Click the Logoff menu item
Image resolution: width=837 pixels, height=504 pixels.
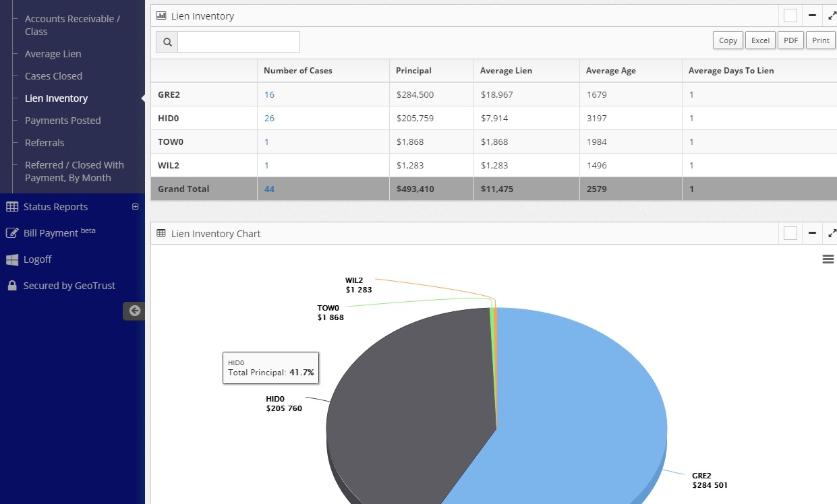click(37, 259)
